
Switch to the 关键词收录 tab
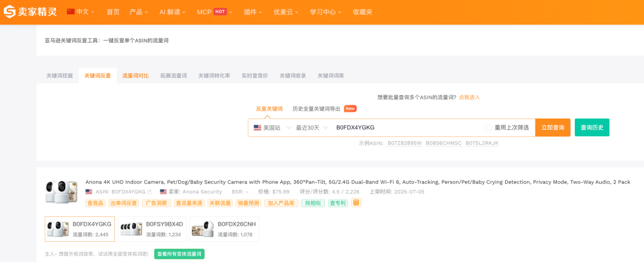[x=293, y=76]
